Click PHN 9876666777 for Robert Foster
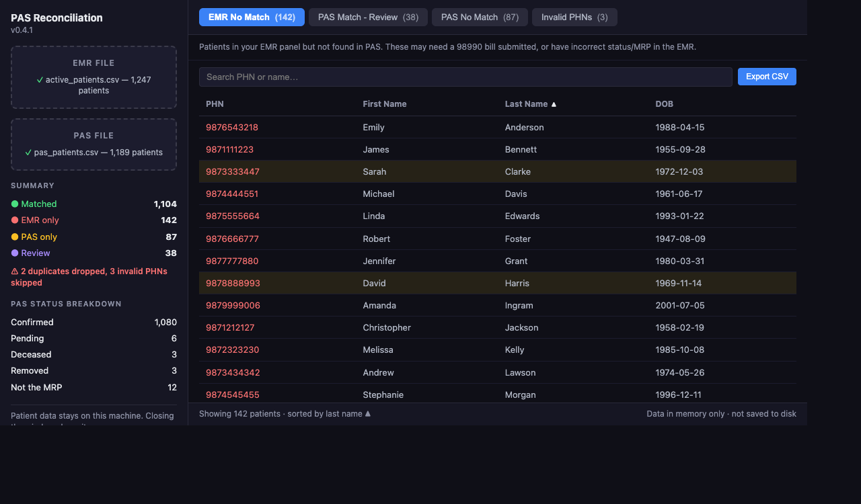This screenshot has width=861, height=504. 232,239
